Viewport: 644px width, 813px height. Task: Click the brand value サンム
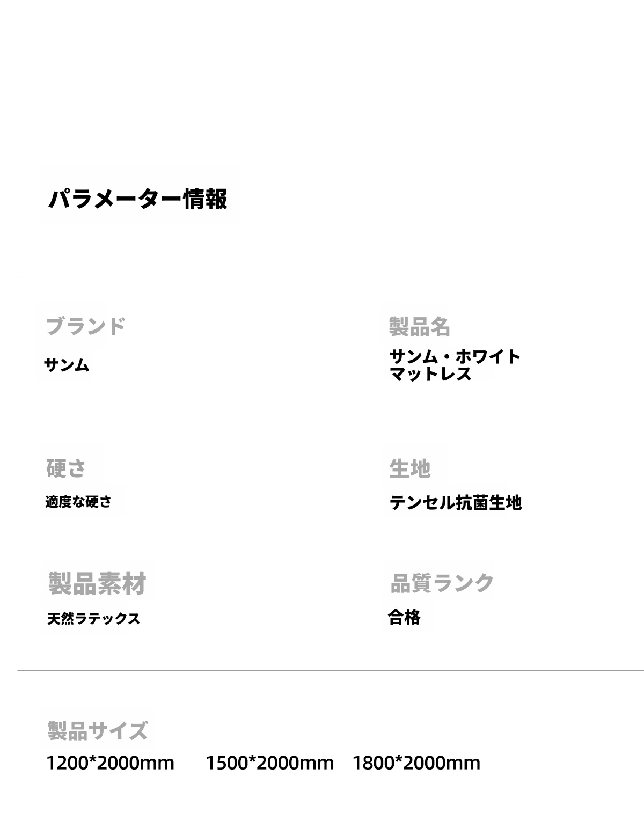tap(67, 365)
